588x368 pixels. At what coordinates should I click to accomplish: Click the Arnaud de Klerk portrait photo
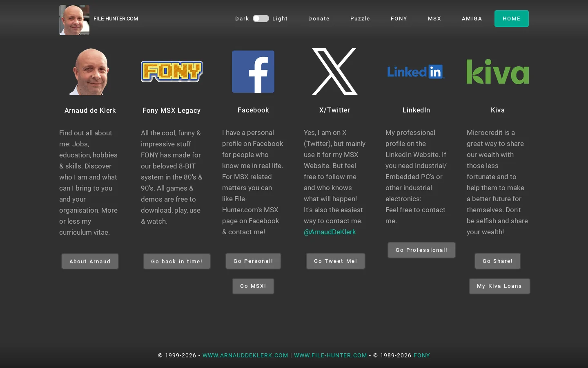(90, 72)
